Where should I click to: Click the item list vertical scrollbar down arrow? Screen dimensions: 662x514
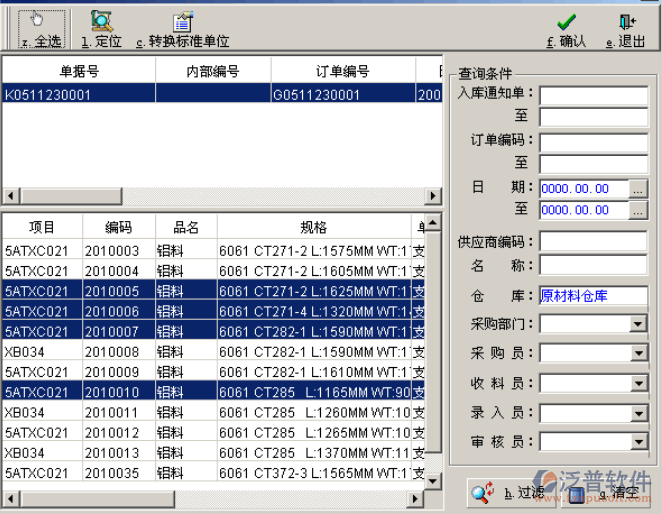434,481
